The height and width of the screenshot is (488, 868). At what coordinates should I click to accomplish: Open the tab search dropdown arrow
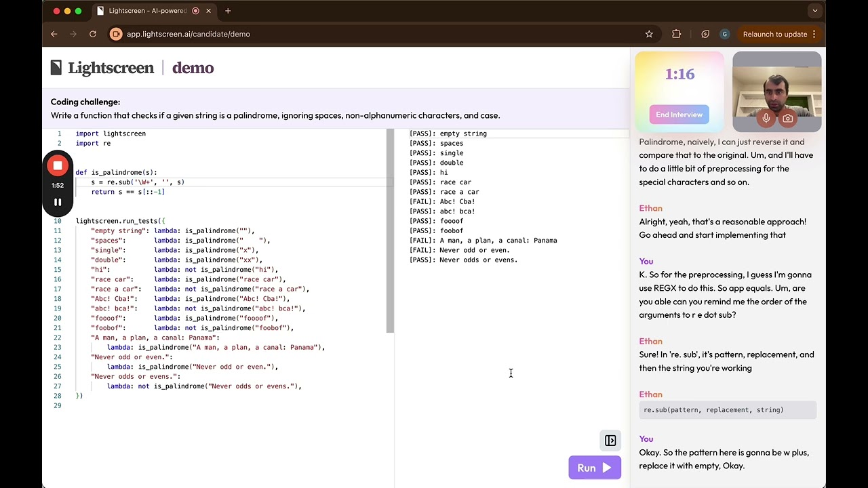[x=814, y=11]
